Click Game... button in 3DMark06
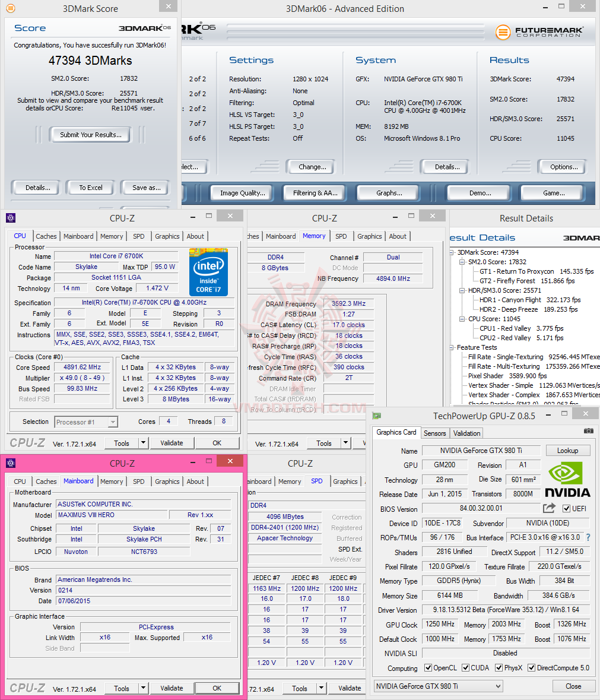Screen dimensions: 600x700 pos(554,193)
